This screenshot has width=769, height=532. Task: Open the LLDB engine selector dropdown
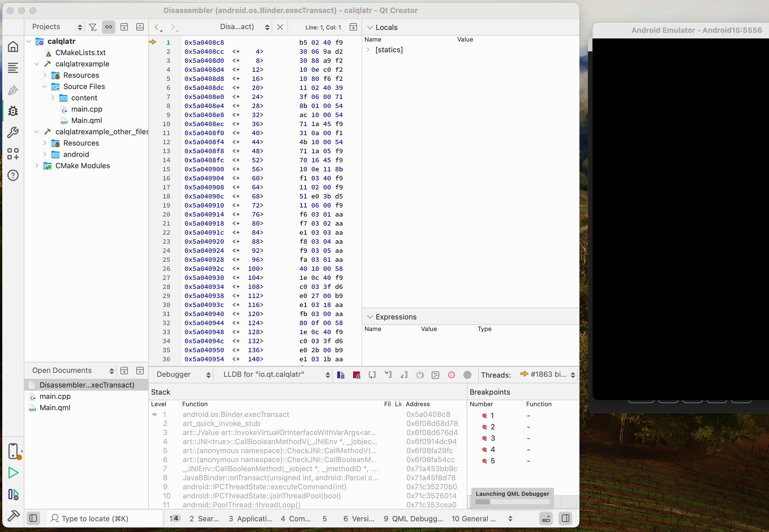pos(276,375)
